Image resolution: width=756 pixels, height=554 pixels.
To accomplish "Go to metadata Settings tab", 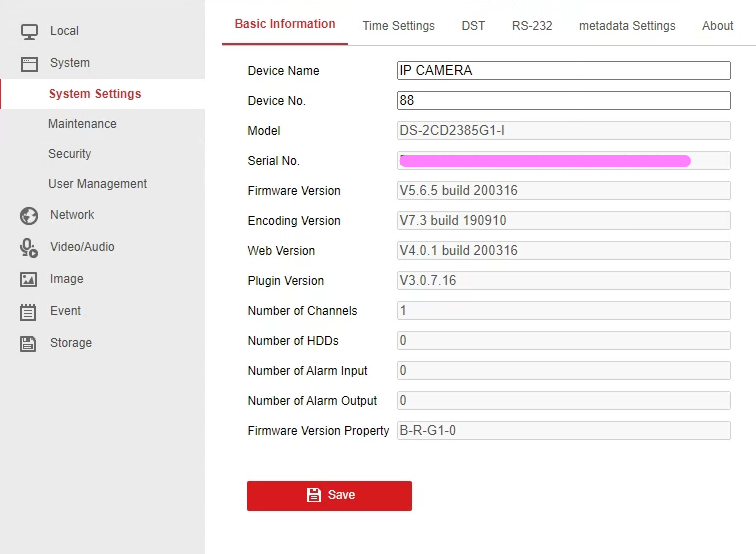I will click(x=627, y=26).
